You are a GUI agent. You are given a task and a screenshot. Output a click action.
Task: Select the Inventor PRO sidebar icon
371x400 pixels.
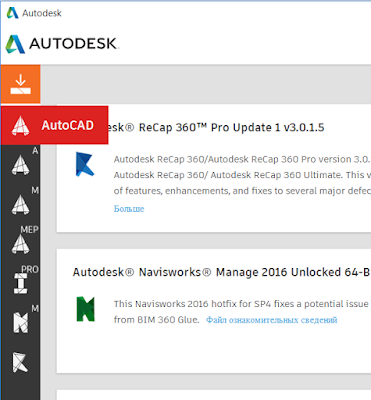[x=21, y=283]
